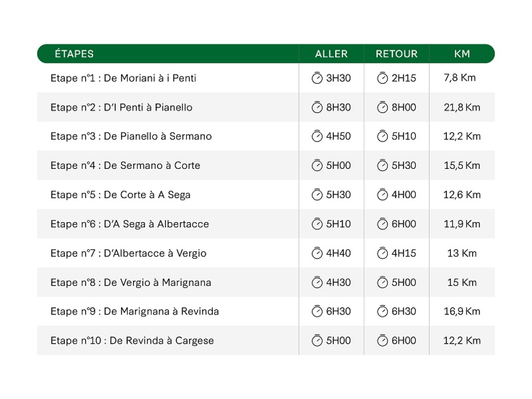Click the stopwatch icon beside 4H15
Viewport: 532px width, 399px height.
[x=382, y=253]
